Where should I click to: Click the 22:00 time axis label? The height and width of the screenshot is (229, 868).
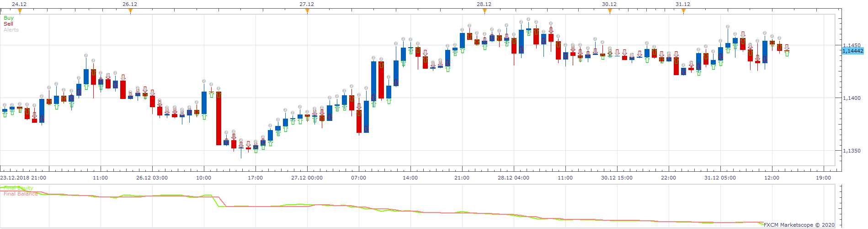tap(668, 178)
